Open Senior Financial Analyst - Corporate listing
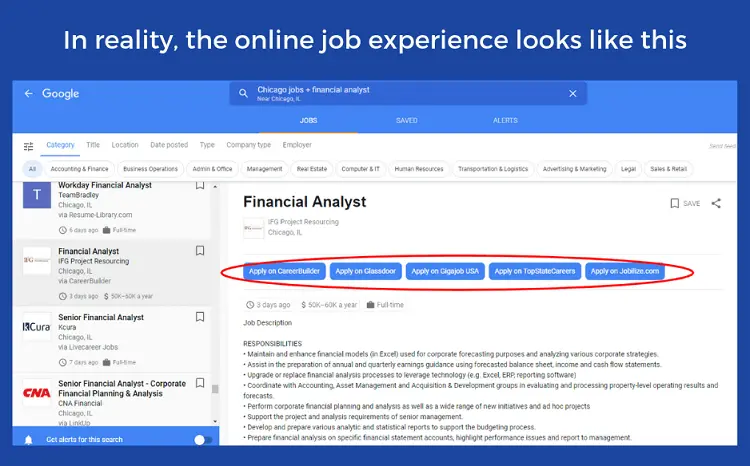Image resolution: width=750 pixels, height=466 pixels. coord(111,401)
